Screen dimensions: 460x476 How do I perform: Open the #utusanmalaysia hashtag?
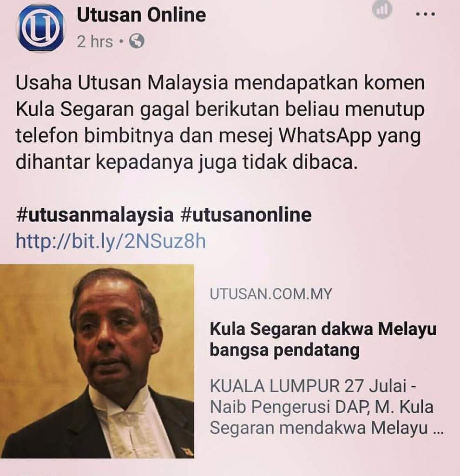click(94, 215)
